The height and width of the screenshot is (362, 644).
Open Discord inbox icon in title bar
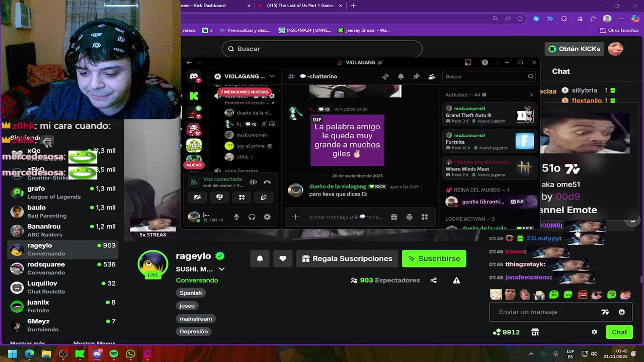pyautogui.click(x=468, y=62)
